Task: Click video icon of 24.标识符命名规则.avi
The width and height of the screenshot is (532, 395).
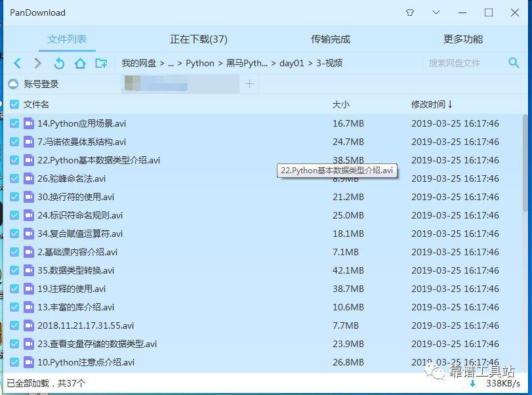Action: click(x=29, y=215)
